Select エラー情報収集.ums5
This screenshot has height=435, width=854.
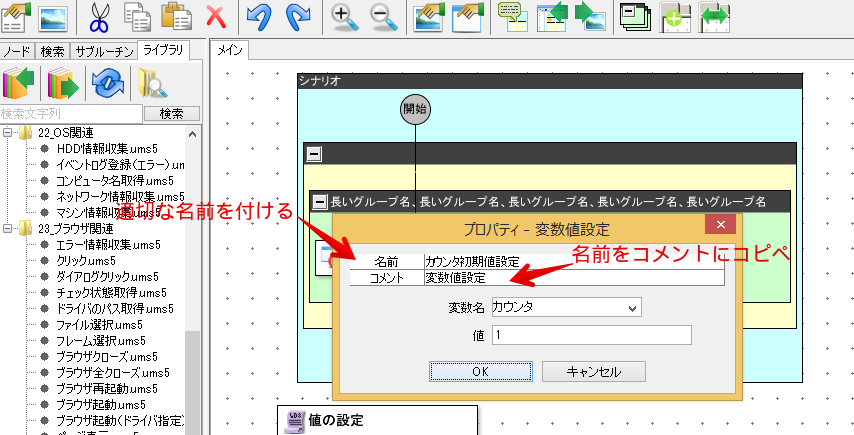(x=108, y=244)
